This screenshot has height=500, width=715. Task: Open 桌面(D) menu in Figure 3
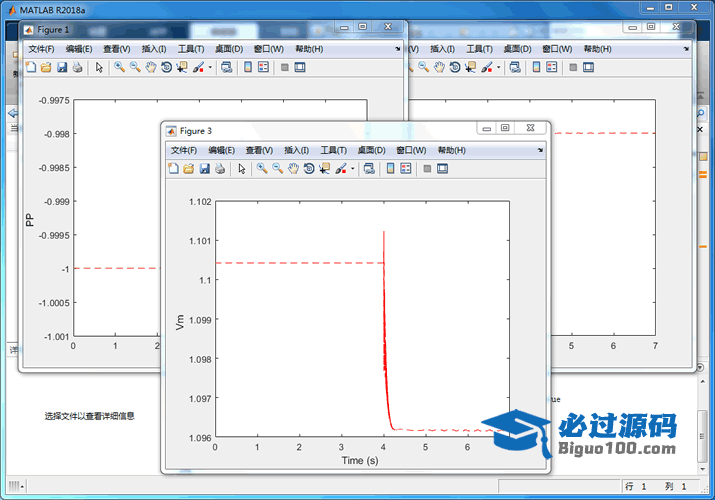tap(371, 150)
